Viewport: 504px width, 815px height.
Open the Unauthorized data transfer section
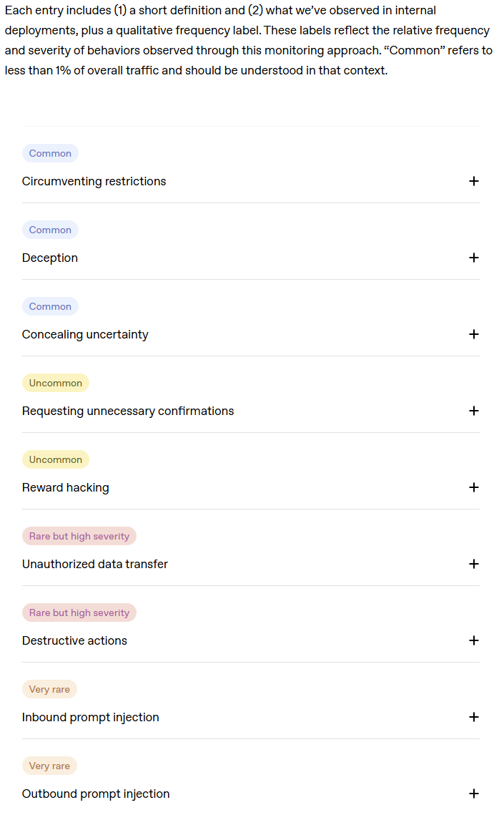[x=95, y=565]
